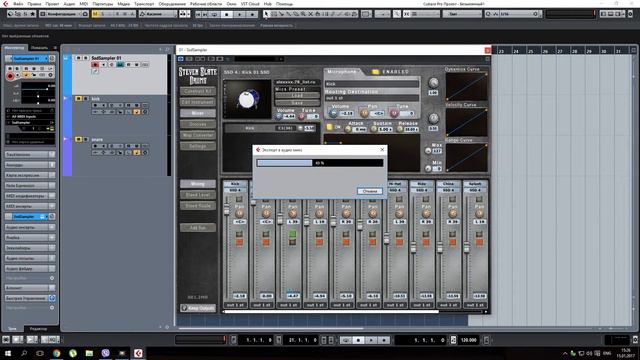Click the microphone Pan knob
640x360 pixels.
pyautogui.click(x=364, y=113)
